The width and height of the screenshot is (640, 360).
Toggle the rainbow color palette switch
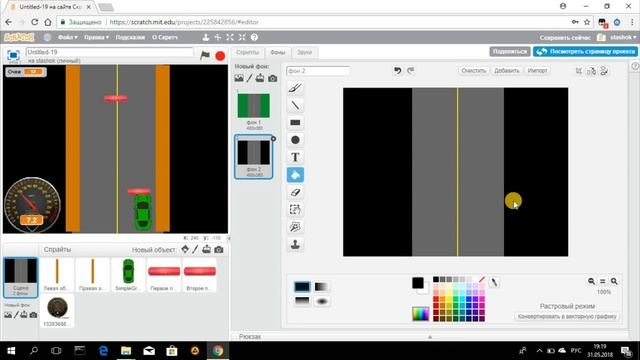(x=420, y=313)
